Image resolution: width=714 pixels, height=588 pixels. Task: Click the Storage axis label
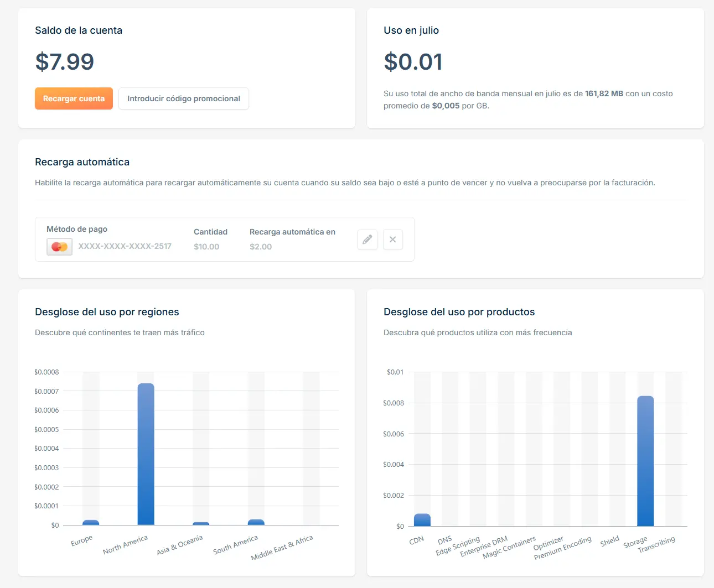click(x=635, y=542)
